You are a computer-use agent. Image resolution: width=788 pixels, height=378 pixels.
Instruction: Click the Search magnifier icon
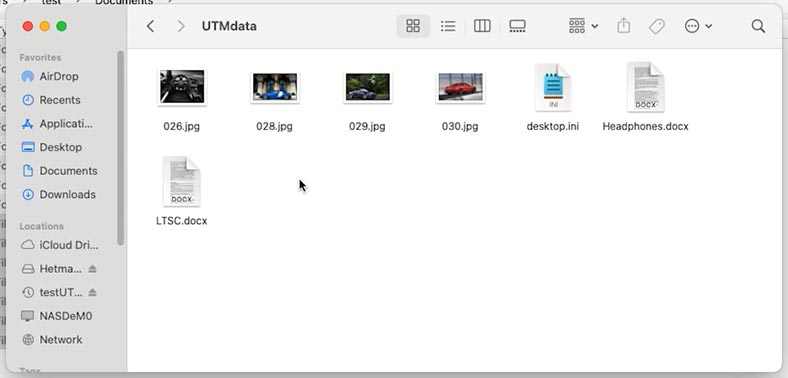(x=758, y=26)
